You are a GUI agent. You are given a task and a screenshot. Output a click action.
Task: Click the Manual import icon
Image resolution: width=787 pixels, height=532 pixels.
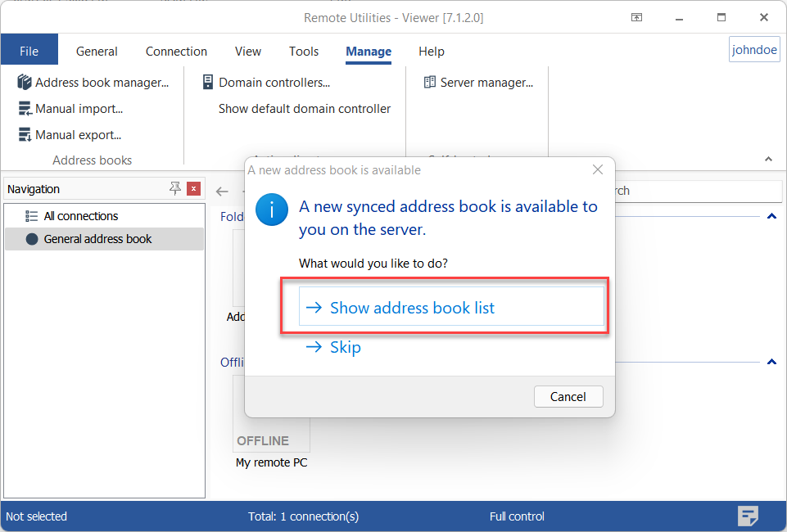(25, 109)
